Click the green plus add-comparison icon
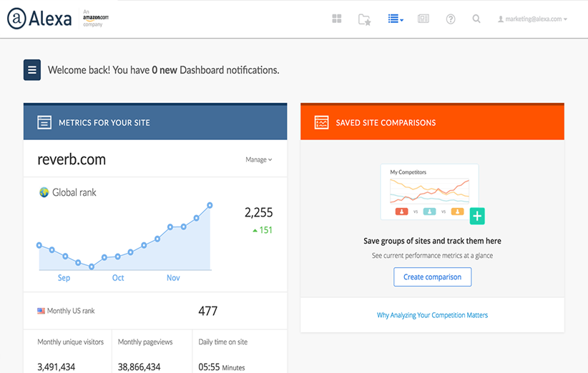Screen dimensions: 588x373 pos(477,216)
